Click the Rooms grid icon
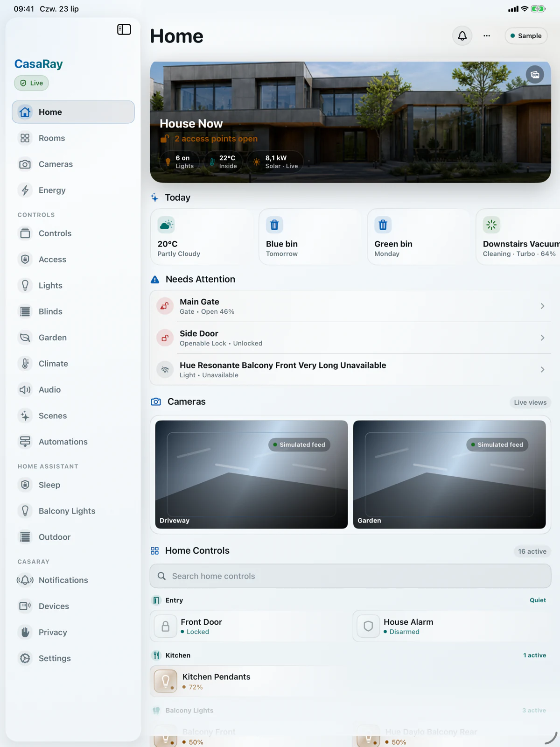 coord(25,138)
